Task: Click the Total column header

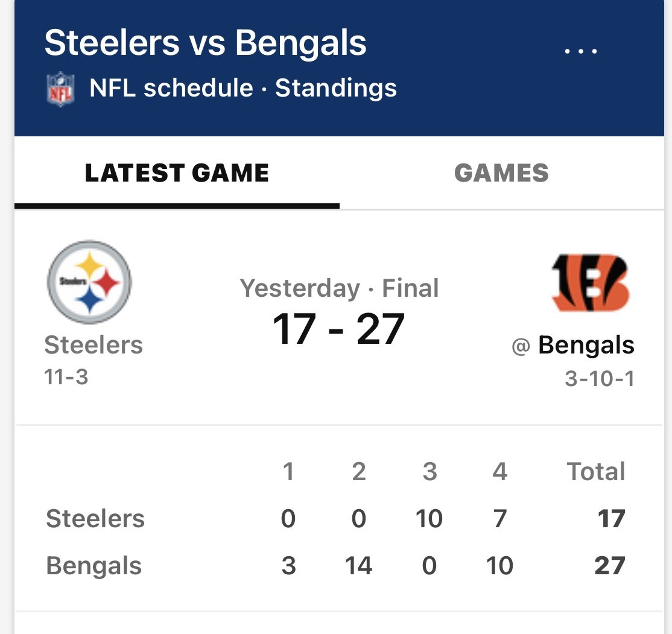Action: click(x=596, y=471)
